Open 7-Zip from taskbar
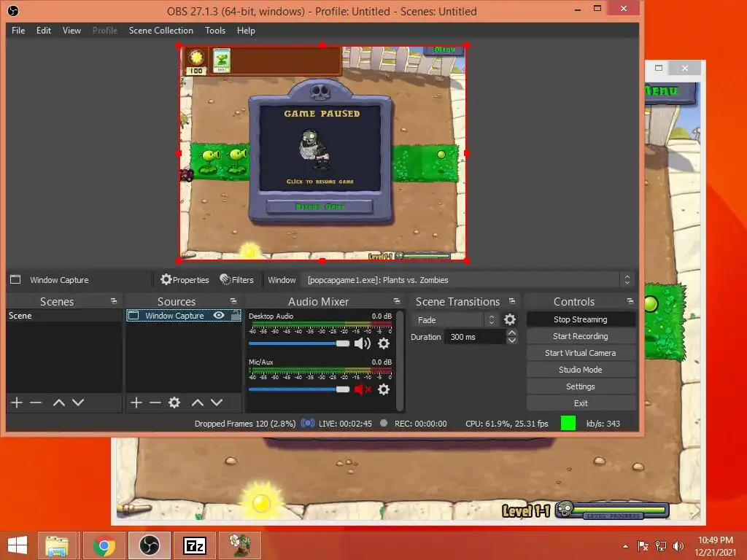747x560 pixels. [x=194, y=545]
